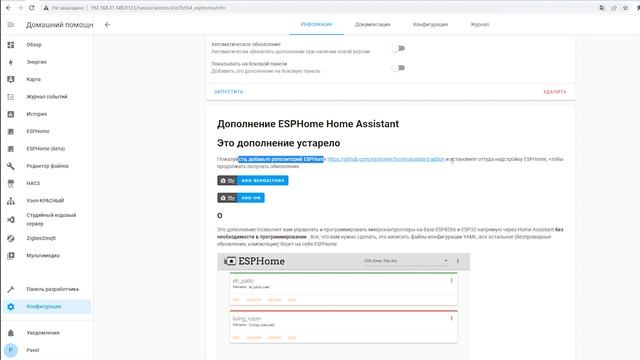Image resolution: width=640 pixels, height=360 pixels.
Task: Open the HACS store icon in sidebar
Action: point(11,183)
